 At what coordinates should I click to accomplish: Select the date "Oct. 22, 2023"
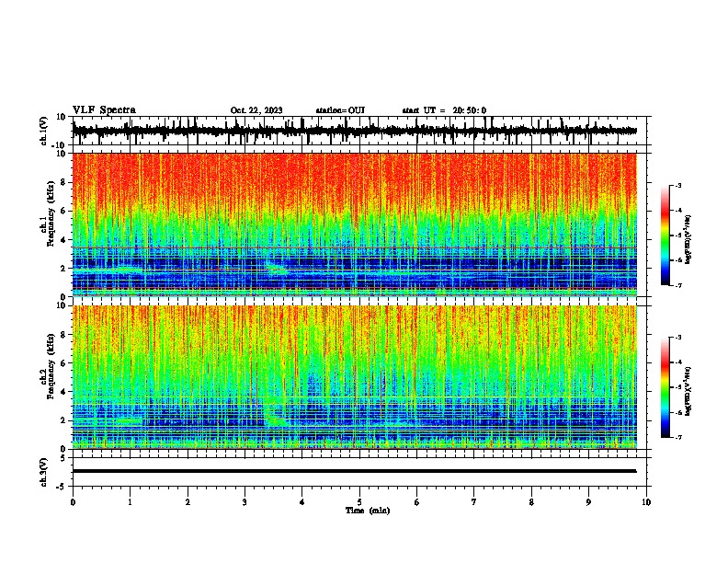point(256,110)
